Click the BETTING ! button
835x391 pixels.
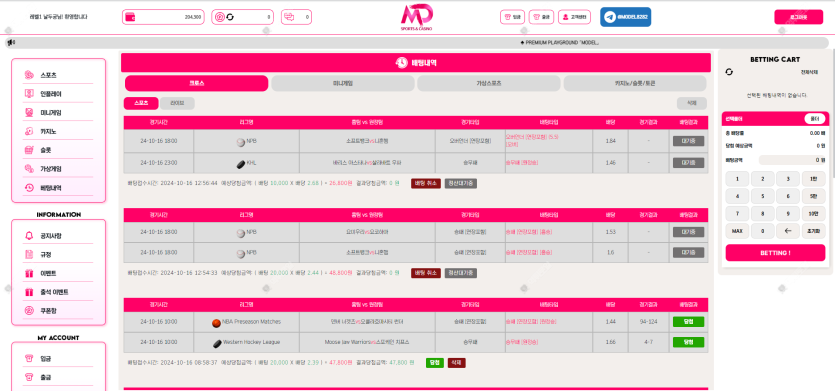pyautogui.click(x=775, y=252)
